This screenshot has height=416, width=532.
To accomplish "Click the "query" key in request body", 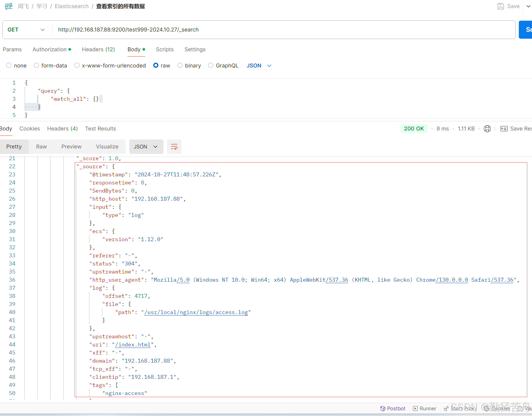I will (49, 91).
